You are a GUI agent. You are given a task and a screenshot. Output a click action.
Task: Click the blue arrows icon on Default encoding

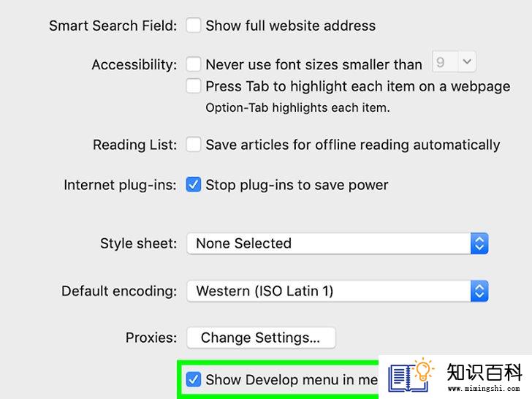coord(479,291)
